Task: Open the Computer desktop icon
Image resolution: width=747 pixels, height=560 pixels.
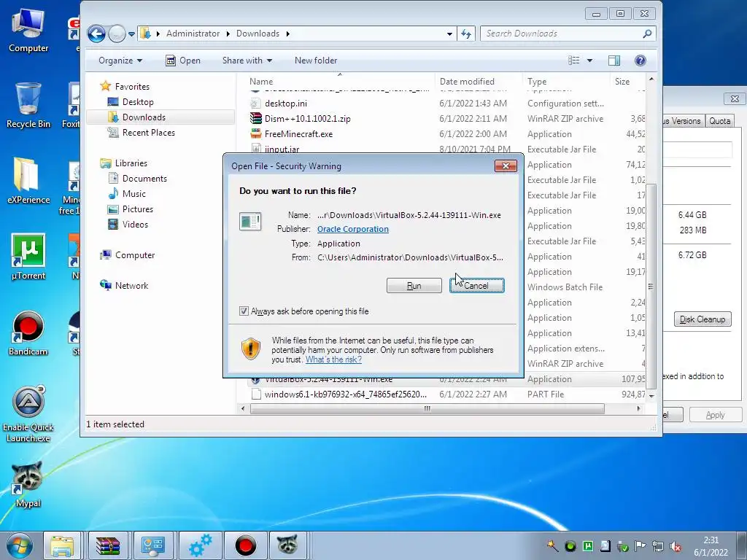Action: tap(28, 31)
